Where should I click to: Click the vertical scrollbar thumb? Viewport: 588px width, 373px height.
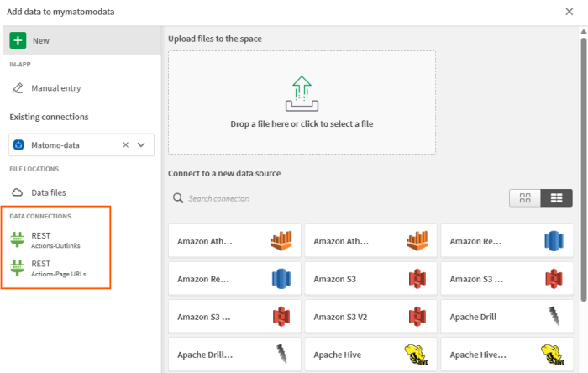click(584, 169)
